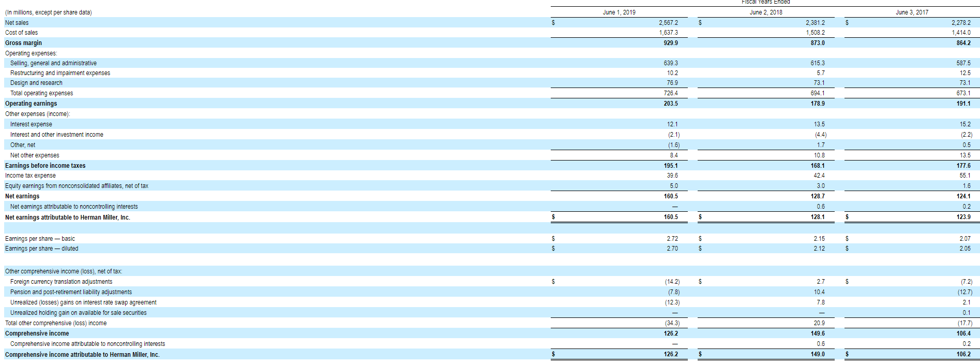This screenshot has width=980, height=363.
Task: Click the 873.0 gross margin value
Action: point(818,43)
